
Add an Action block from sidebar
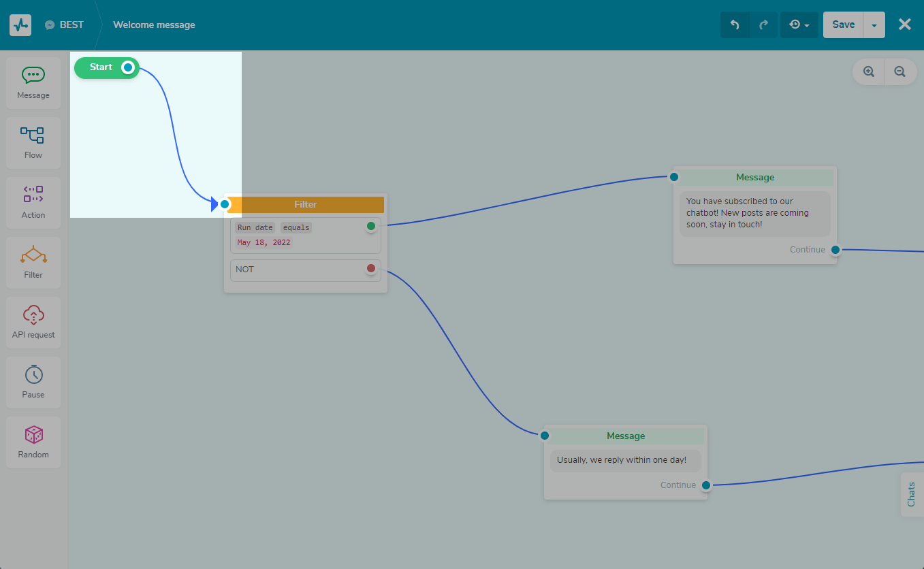coord(33,203)
